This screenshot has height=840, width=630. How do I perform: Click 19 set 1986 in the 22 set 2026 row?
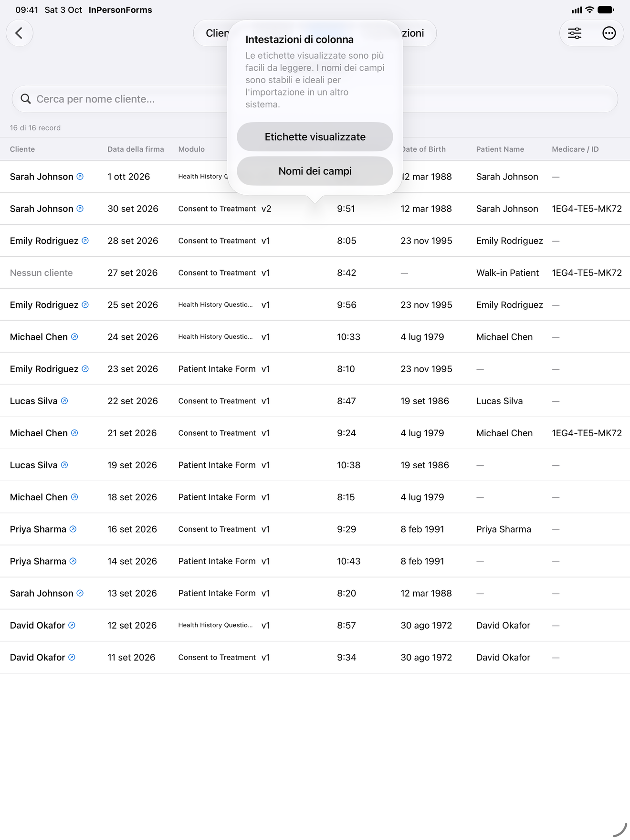pos(425,401)
